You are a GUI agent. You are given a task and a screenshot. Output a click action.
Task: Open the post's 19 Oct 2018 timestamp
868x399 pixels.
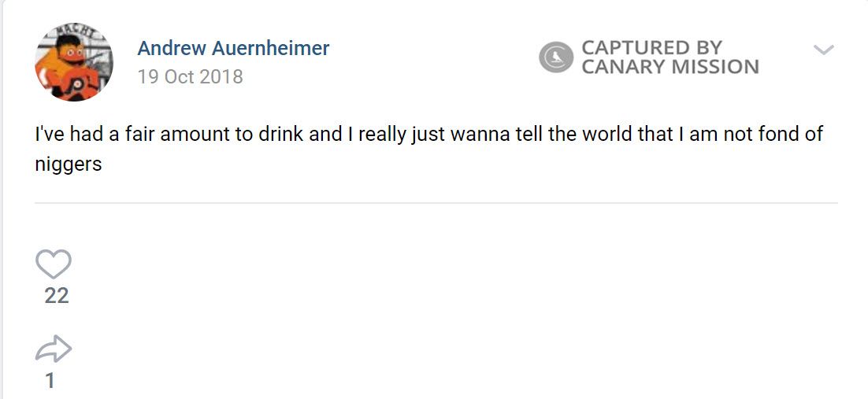click(190, 77)
